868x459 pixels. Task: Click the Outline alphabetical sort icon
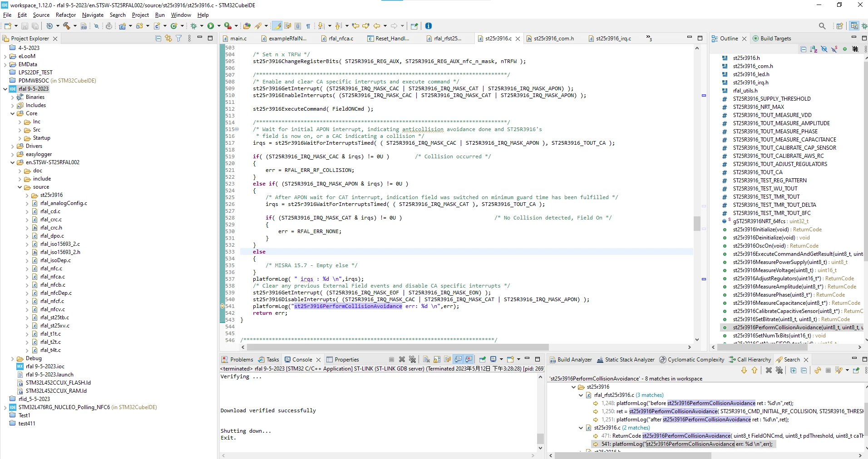pos(814,49)
